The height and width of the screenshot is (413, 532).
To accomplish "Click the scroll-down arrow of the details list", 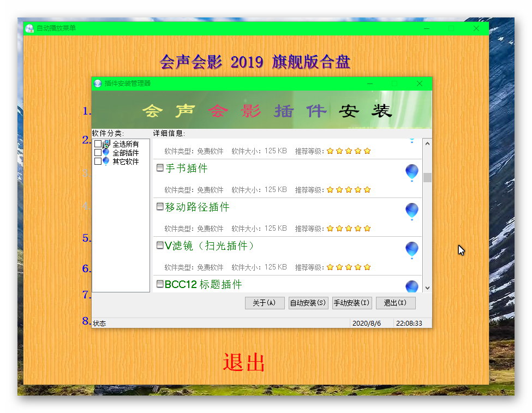I will coord(427,288).
